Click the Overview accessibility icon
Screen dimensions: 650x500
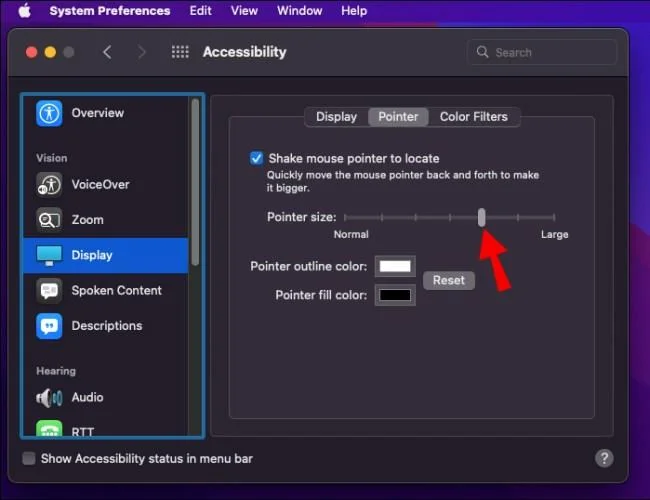click(49, 113)
